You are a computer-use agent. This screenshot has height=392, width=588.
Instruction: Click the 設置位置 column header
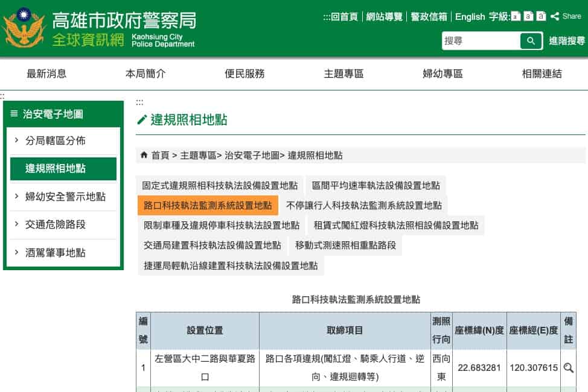pos(205,330)
